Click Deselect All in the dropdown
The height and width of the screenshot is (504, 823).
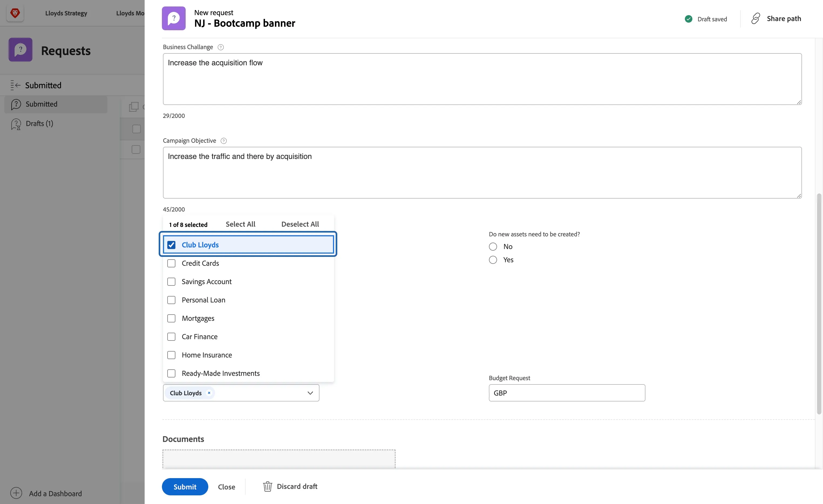pos(300,224)
